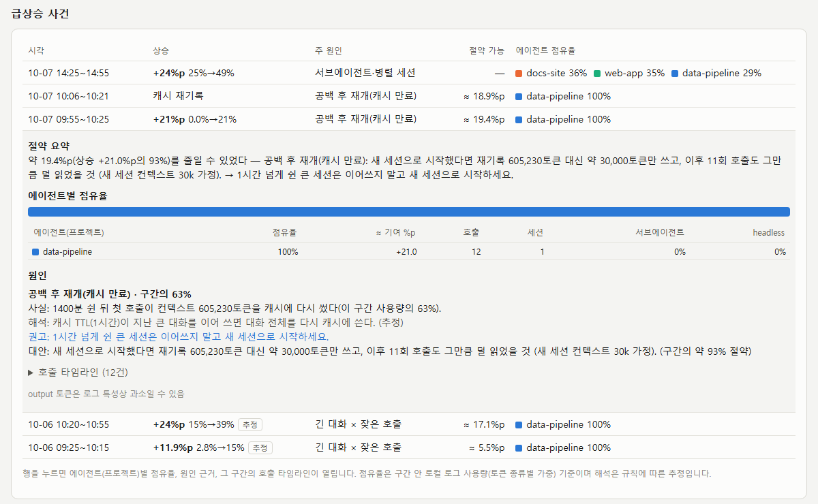Click the 점유율 header in agent table

coord(284,232)
